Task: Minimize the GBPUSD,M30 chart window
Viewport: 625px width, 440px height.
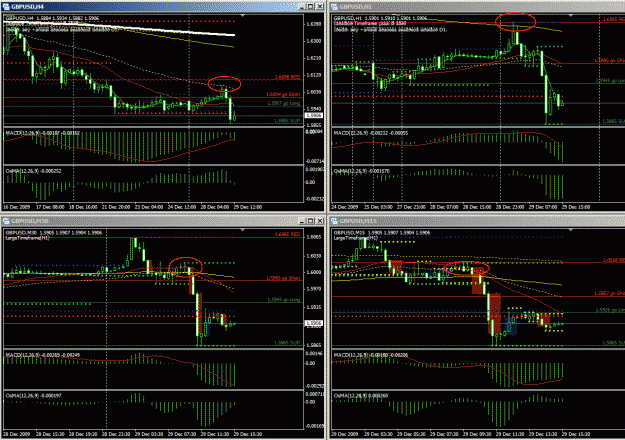Action: tap(302, 221)
